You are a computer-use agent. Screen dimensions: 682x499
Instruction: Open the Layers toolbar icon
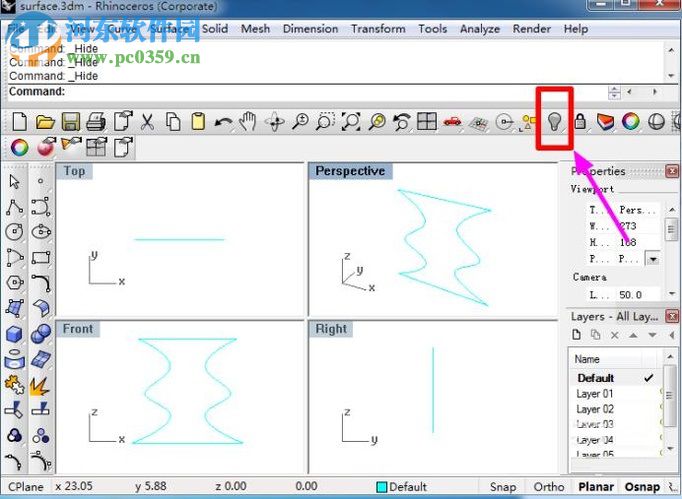[x=605, y=121]
